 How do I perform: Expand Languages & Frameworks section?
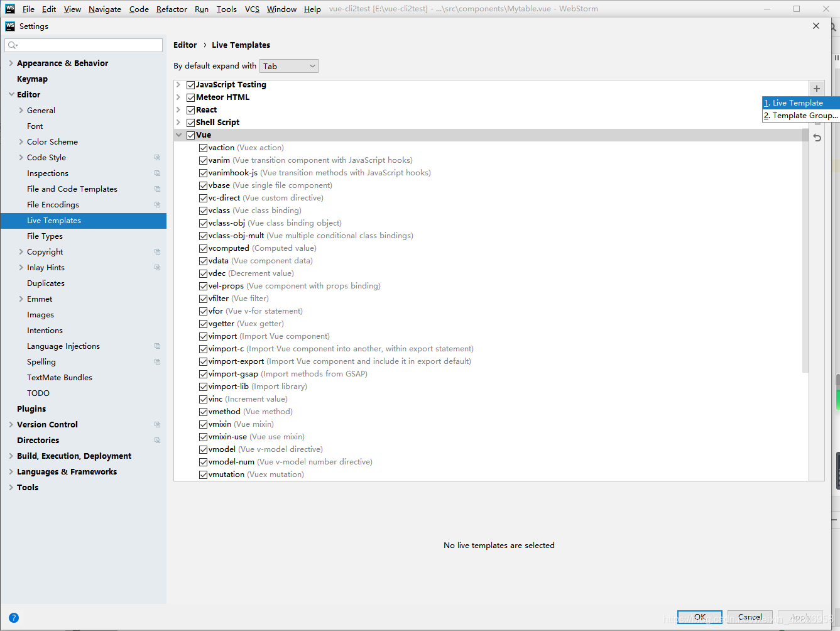point(11,472)
